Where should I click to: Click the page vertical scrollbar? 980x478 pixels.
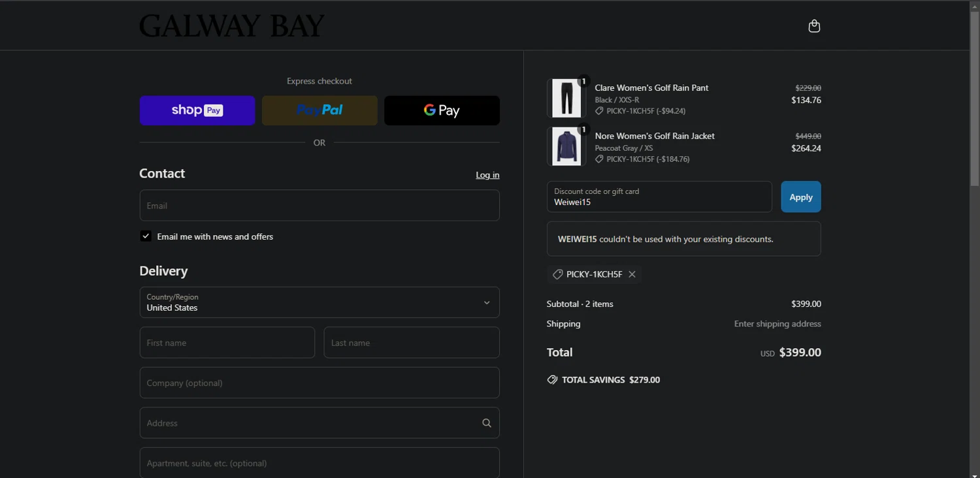(975, 98)
